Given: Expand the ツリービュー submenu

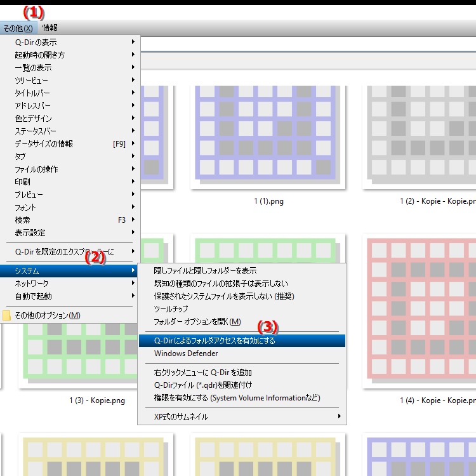Looking at the screenshot, I should [70, 80].
